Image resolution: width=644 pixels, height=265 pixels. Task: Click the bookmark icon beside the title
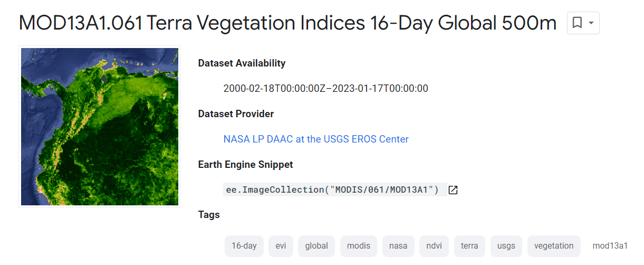(x=577, y=23)
